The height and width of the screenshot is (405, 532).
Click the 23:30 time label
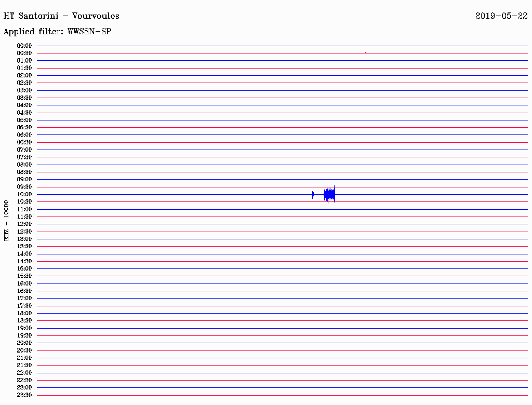(x=24, y=395)
